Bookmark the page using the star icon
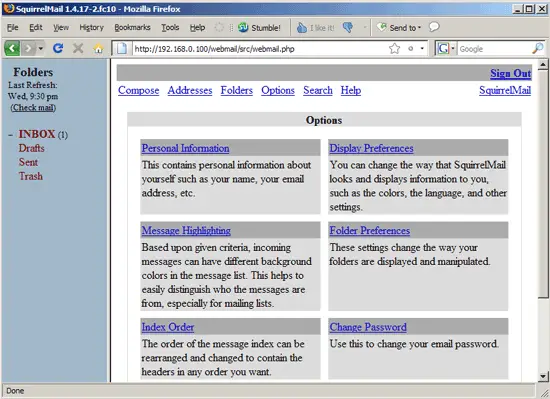The image size is (550, 399). pyautogui.click(x=394, y=48)
